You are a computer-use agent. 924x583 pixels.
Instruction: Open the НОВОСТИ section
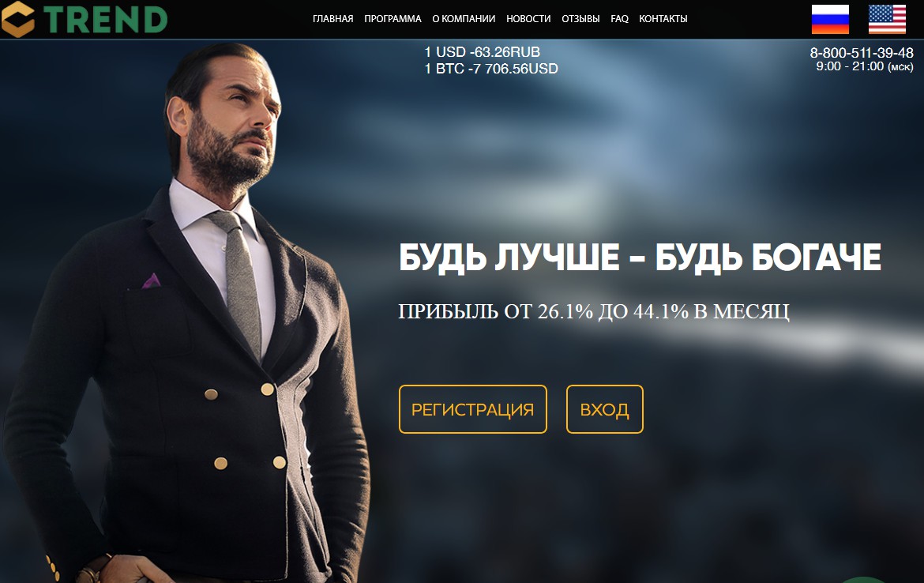[528, 19]
